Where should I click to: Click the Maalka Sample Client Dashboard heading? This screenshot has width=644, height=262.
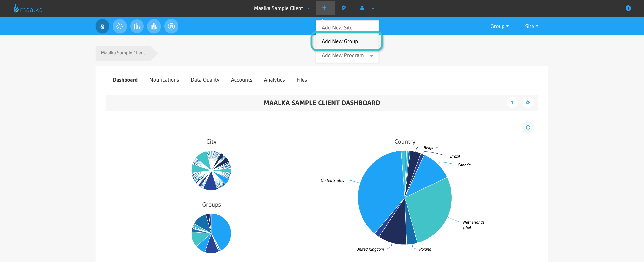322,103
